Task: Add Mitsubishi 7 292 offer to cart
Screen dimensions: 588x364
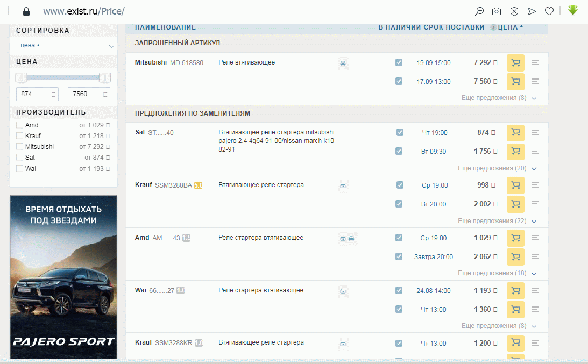Action: pyautogui.click(x=515, y=63)
